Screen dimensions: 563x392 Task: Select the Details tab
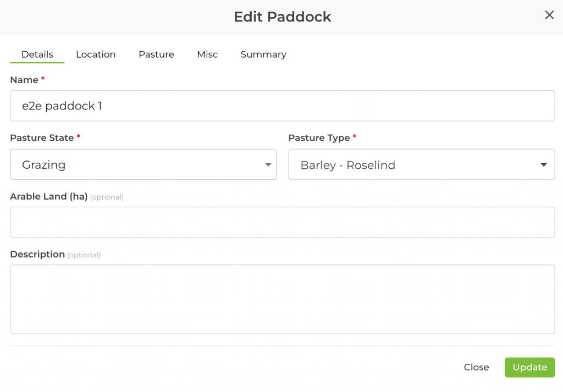[x=37, y=54]
